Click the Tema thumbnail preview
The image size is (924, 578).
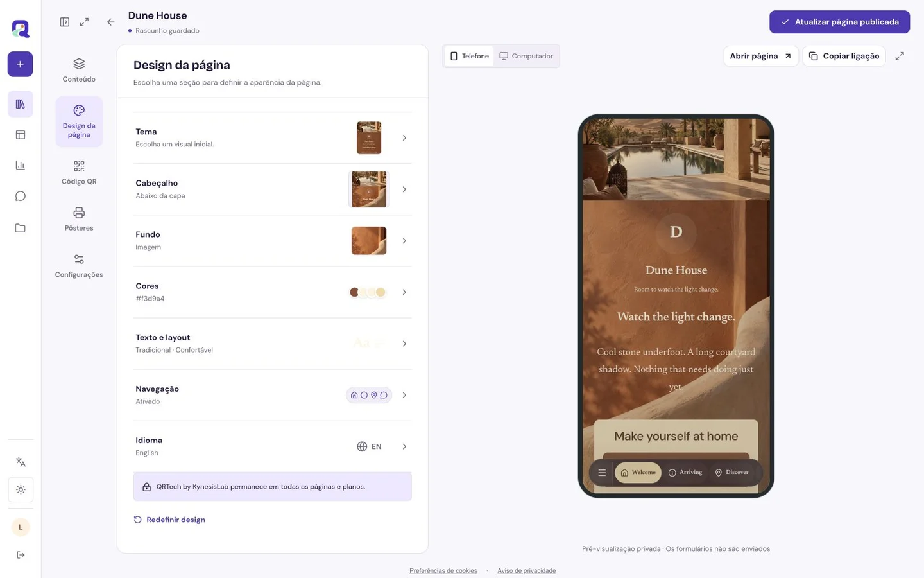[x=369, y=138]
